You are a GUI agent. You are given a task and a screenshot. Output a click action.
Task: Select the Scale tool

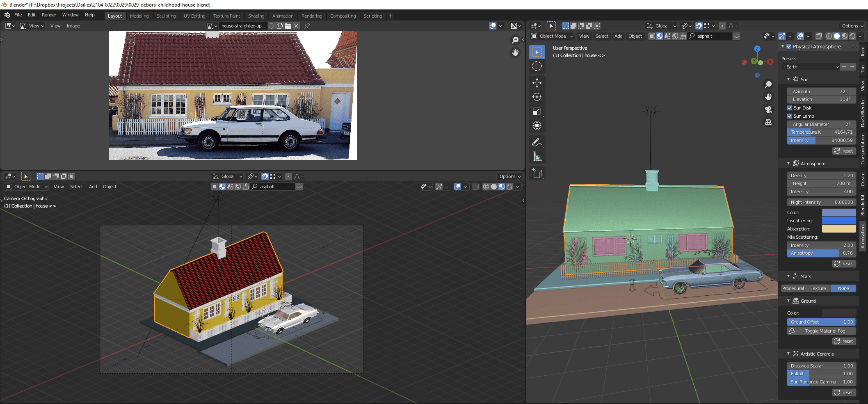pyautogui.click(x=537, y=112)
